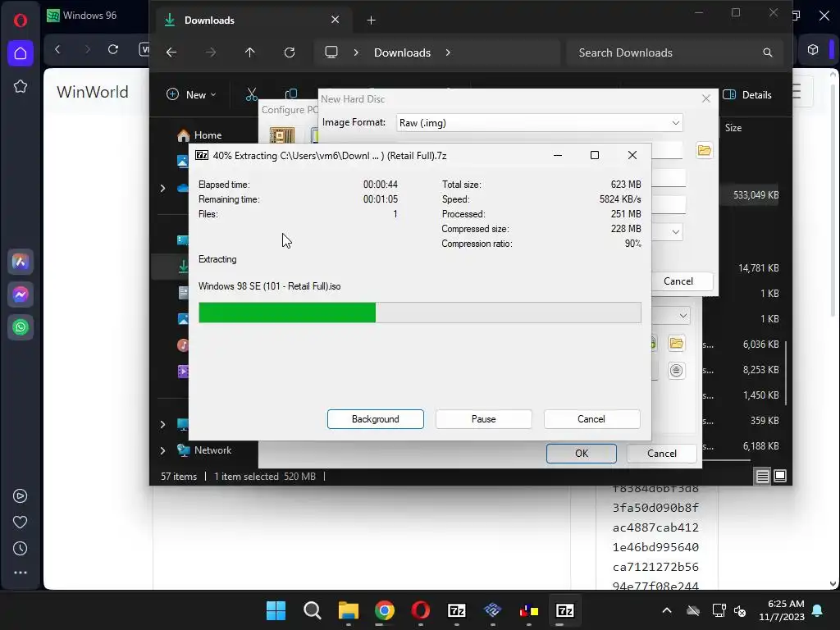Screen dimensions: 840x630
Task: Open Windows Start menu
Action: (276, 610)
